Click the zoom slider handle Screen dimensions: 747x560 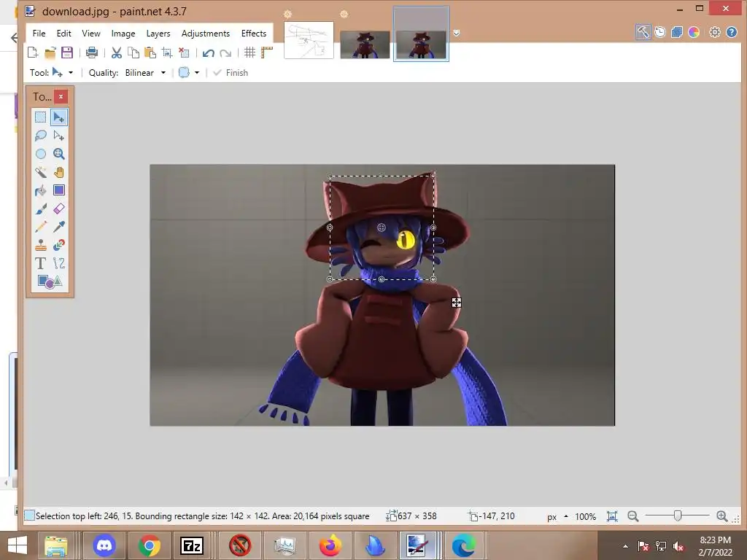point(678,516)
